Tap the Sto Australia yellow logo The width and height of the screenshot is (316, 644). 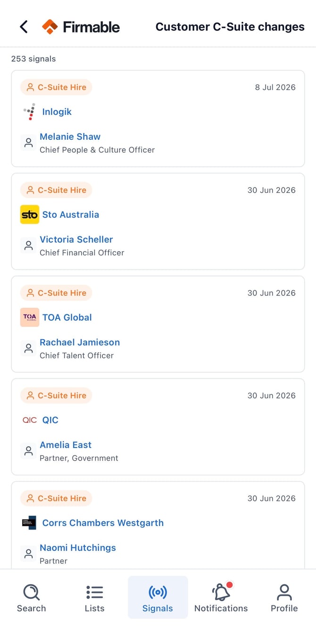pos(30,214)
